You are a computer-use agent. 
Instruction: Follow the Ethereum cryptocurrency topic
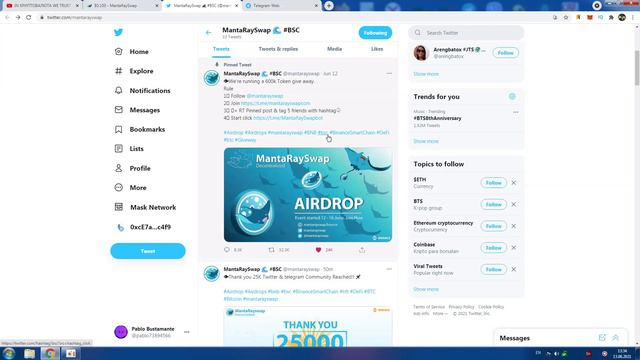pos(493,226)
